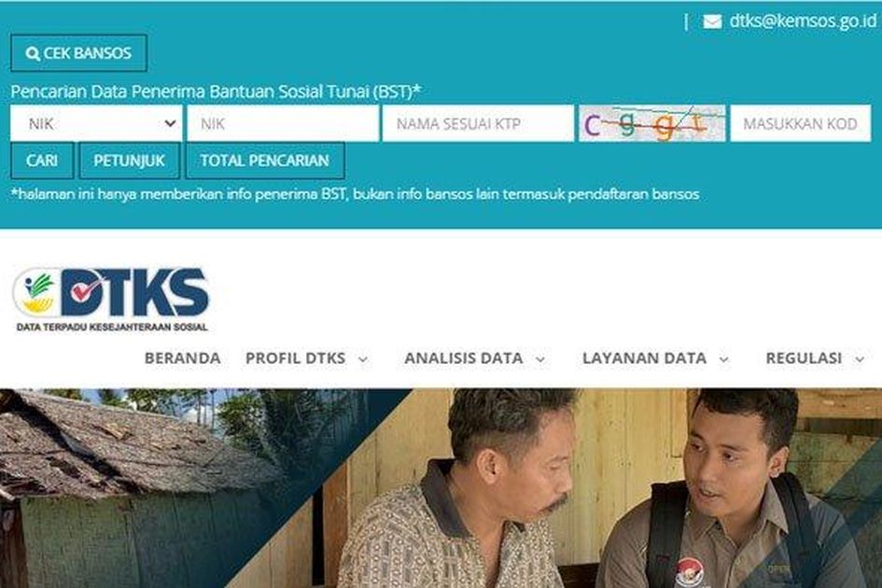Click the CARI button

click(42, 161)
